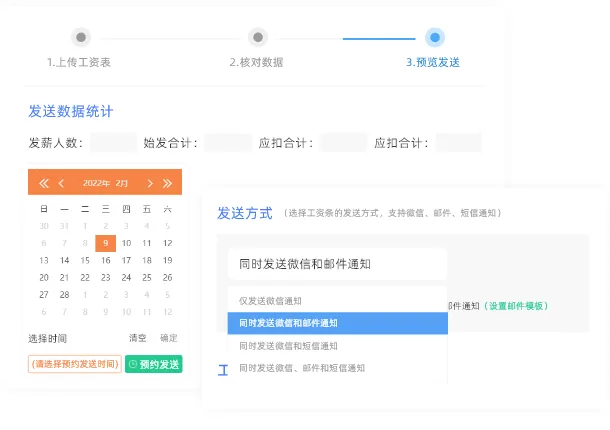Viewport: 610px width, 430px height.
Task: Click 选择时间 in calendar footer
Action: pyautogui.click(x=47, y=339)
